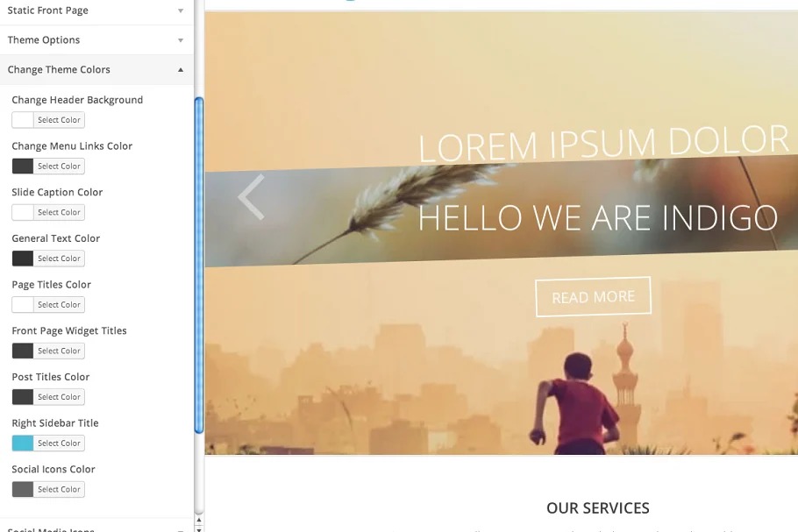Click the sidebar scroll-down arrow
The width and height of the screenshot is (798, 532).
pyautogui.click(x=199, y=528)
